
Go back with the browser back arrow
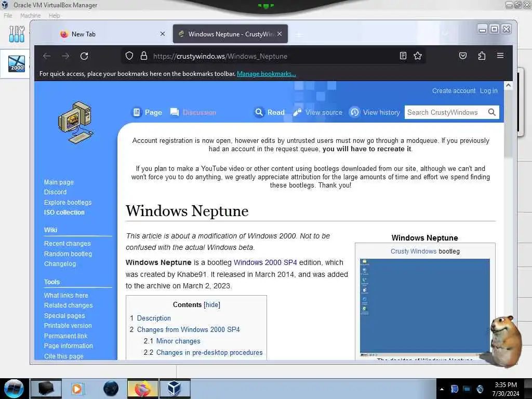pos(47,56)
